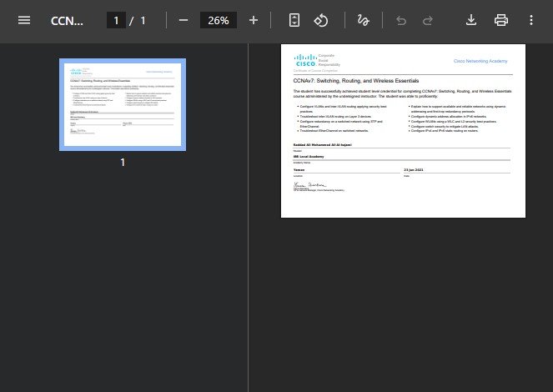Click the undo arrow in toolbar
Image resolution: width=553 pixels, height=392 pixels.
(401, 20)
